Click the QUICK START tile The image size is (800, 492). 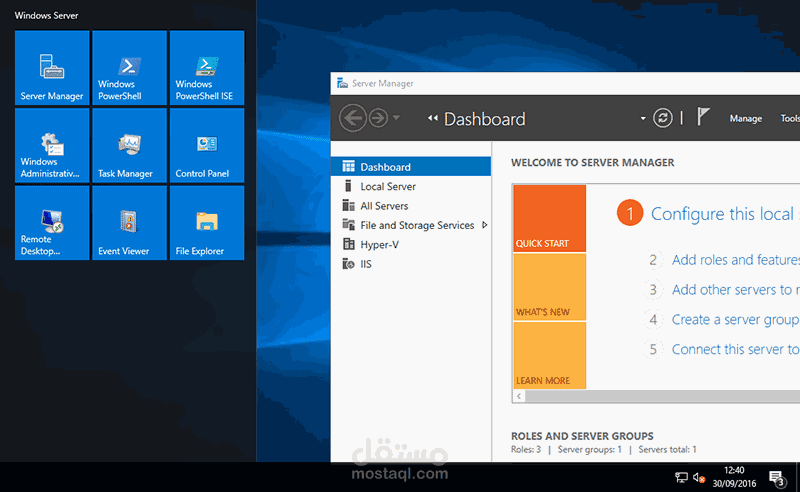(549, 218)
